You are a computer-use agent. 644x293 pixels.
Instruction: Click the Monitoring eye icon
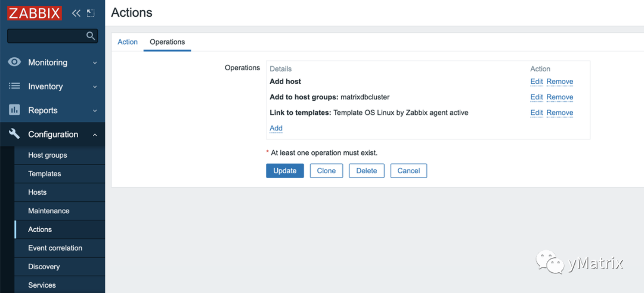click(x=14, y=62)
